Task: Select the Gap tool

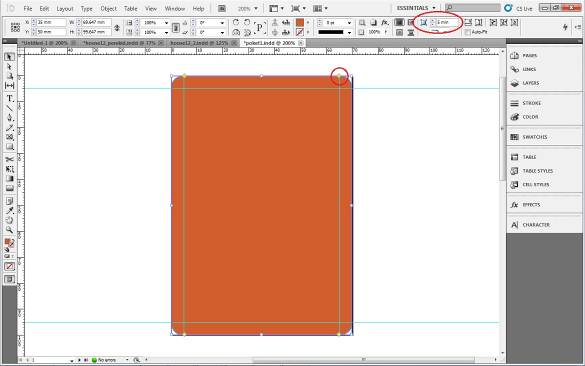Action: pyautogui.click(x=9, y=86)
